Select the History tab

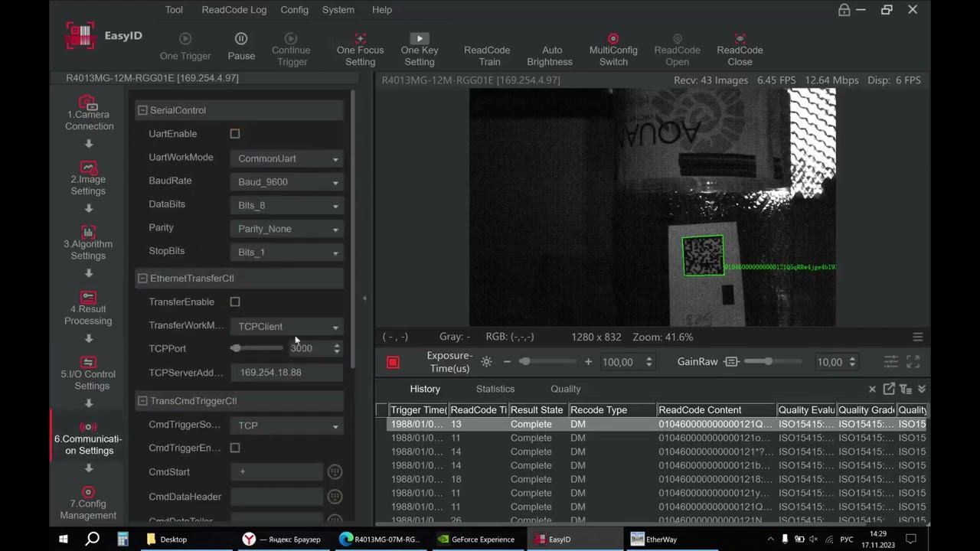point(425,389)
